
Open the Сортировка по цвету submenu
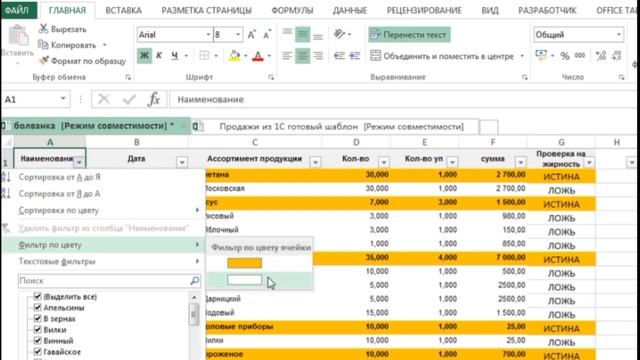click(x=102, y=211)
